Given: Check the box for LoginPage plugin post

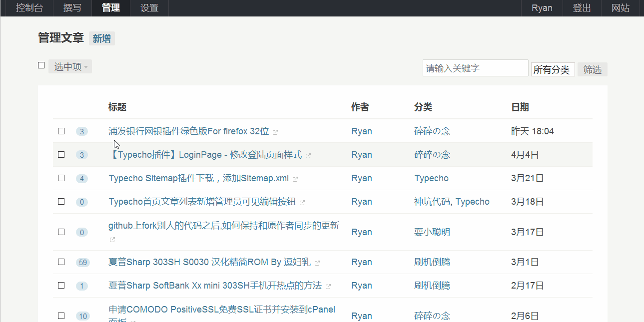Looking at the screenshot, I should (61, 155).
